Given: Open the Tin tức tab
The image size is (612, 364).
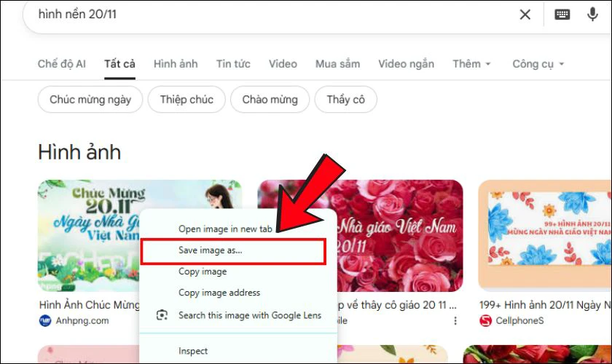Looking at the screenshot, I should tap(233, 64).
